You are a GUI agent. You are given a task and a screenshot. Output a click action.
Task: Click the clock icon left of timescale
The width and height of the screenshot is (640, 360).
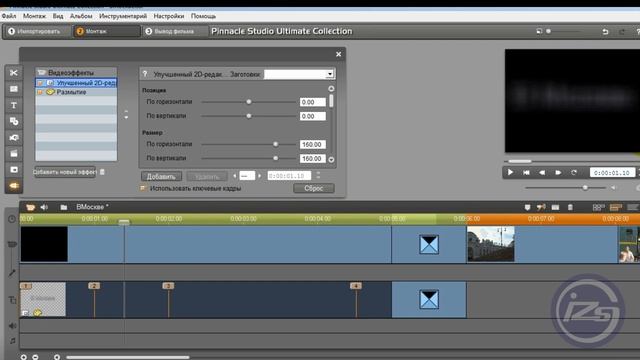pyautogui.click(x=12, y=219)
